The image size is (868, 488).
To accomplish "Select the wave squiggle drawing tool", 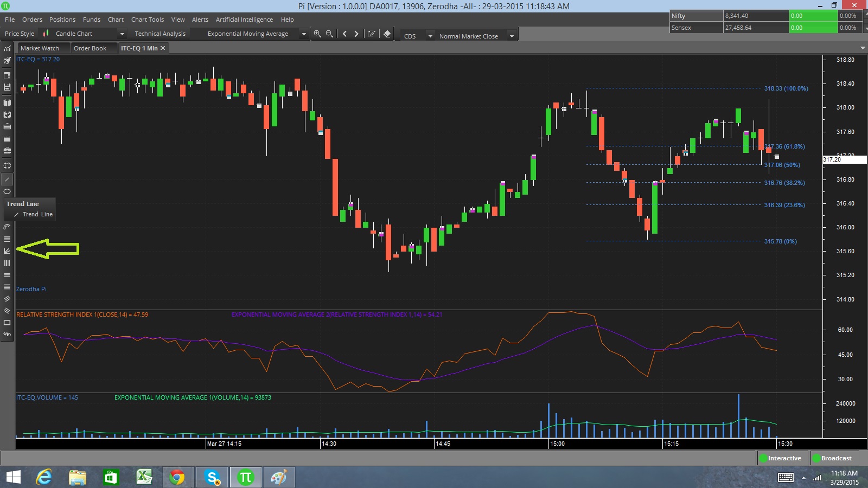I will [7, 335].
